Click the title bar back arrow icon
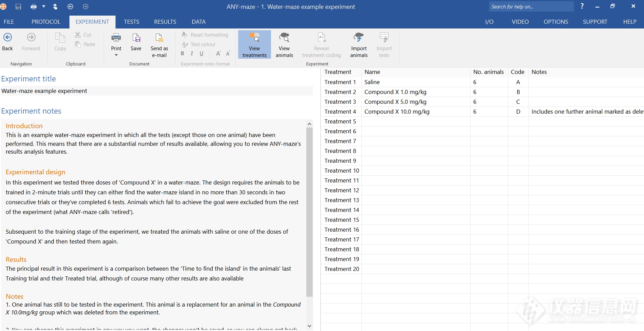 tap(70, 6)
